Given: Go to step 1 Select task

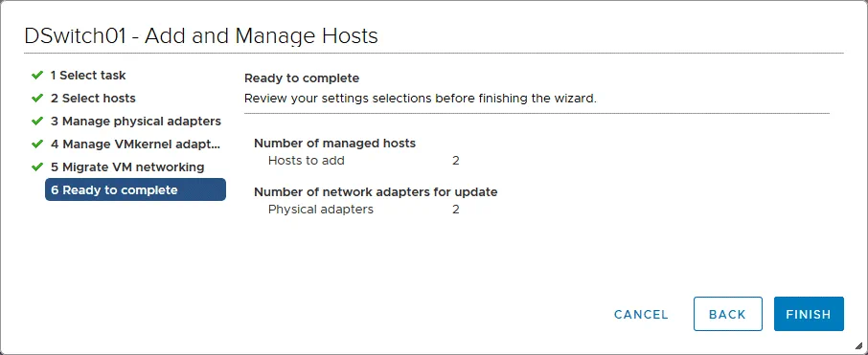Looking at the screenshot, I should coord(88,76).
